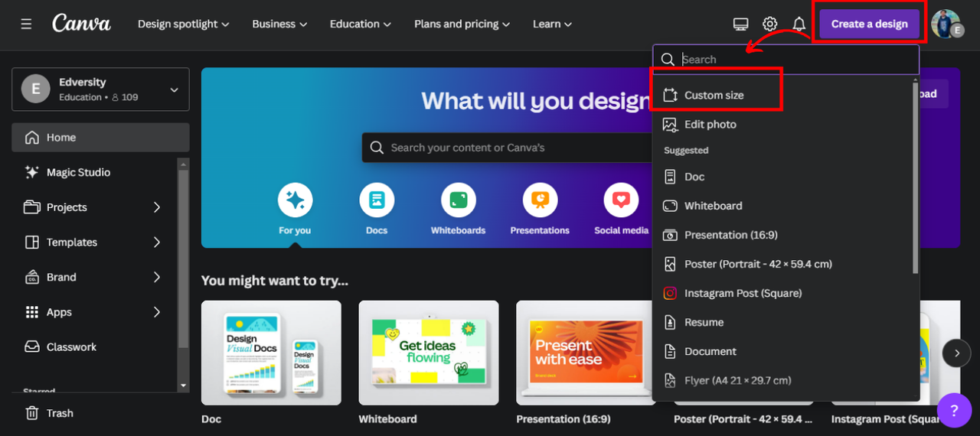Expand the Plans and pricing dropdown
Image resolution: width=980 pixels, height=436 pixels.
[462, 24]
